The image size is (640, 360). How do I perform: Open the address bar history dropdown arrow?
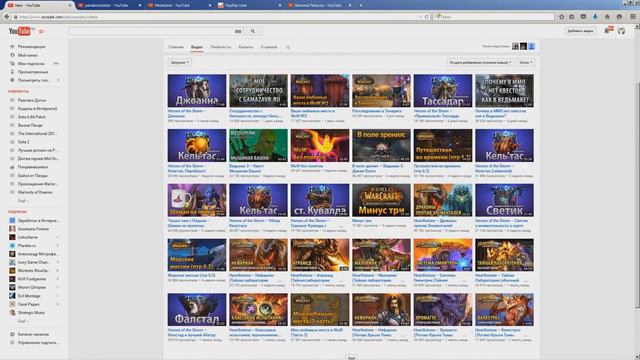(420, 17)
